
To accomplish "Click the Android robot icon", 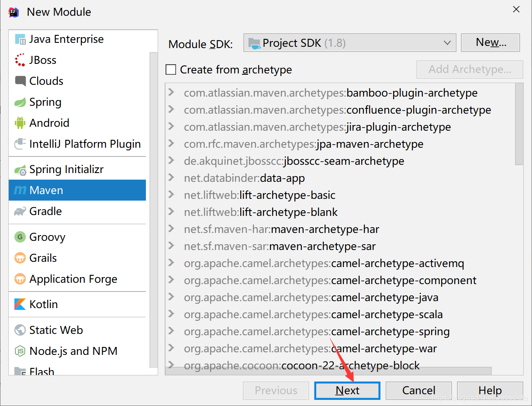I will point(20,123).
